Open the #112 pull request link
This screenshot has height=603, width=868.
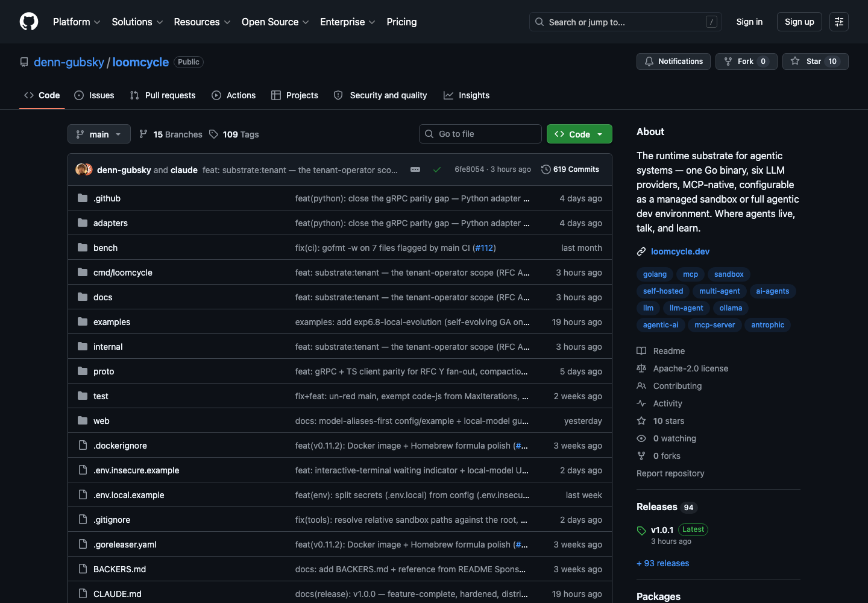pos(484,248)
